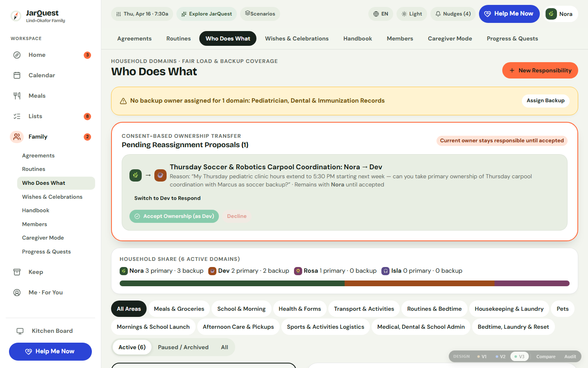The width and height of the screenshot is (588, 368).
Task: Open the Progress & Quests tab
Action: [x=512, y=38]
